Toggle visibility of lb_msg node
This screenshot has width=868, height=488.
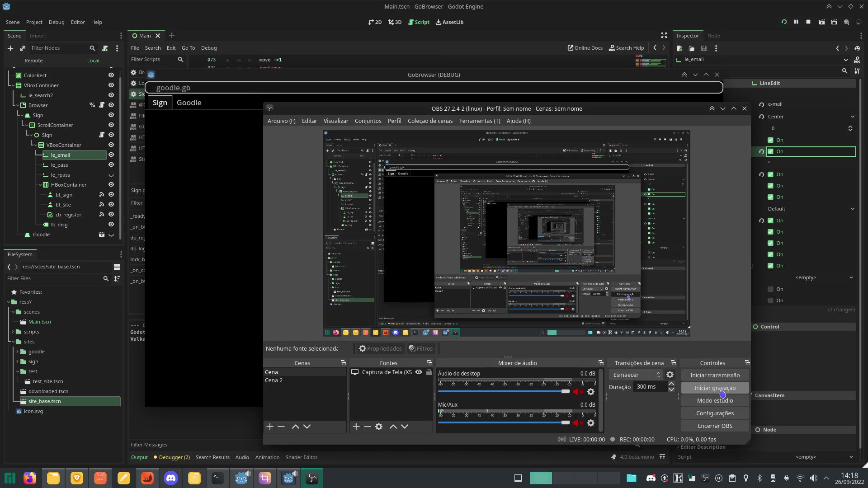point(111,225)
